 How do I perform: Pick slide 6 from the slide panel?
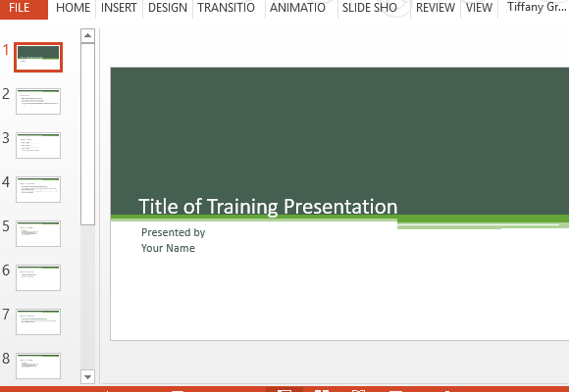point(38,277)
